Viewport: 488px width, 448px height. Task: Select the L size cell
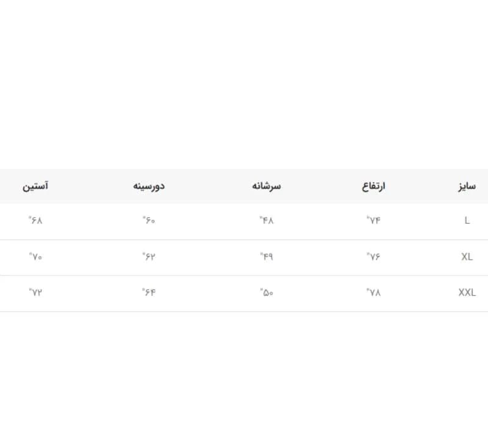tap(467, 221)
